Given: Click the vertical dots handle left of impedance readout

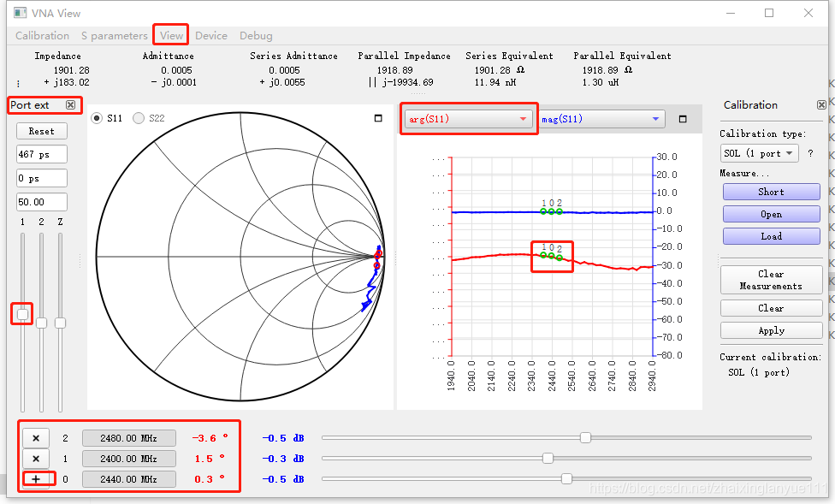Looking at the screenshot, I should pyautogui.click(x=19, y=84).
